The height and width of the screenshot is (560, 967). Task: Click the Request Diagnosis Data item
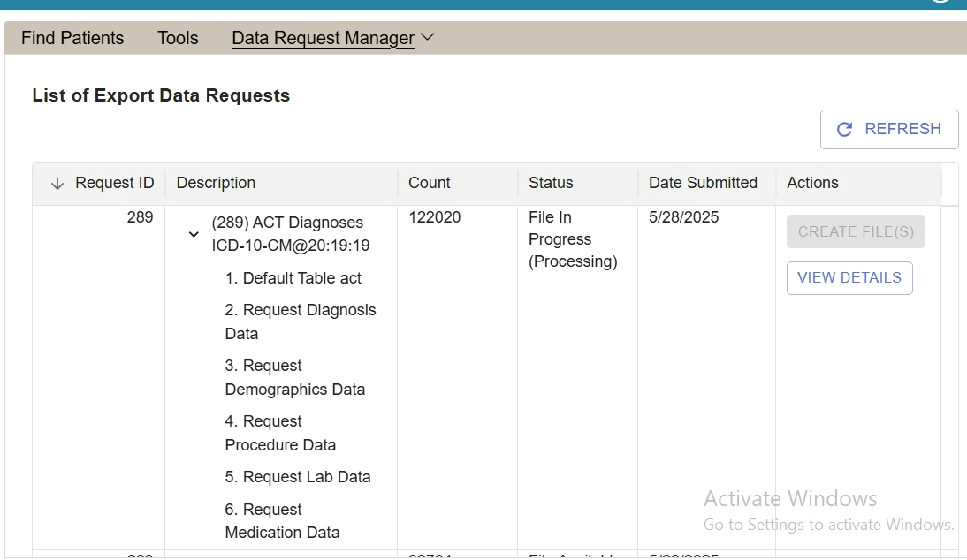pos(300,322)
